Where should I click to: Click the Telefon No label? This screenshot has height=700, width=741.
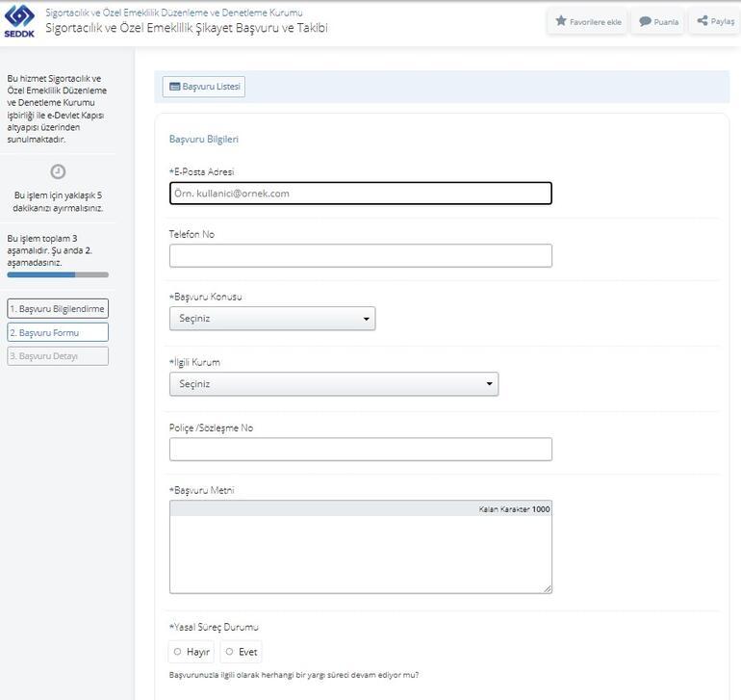click(192, 234)
